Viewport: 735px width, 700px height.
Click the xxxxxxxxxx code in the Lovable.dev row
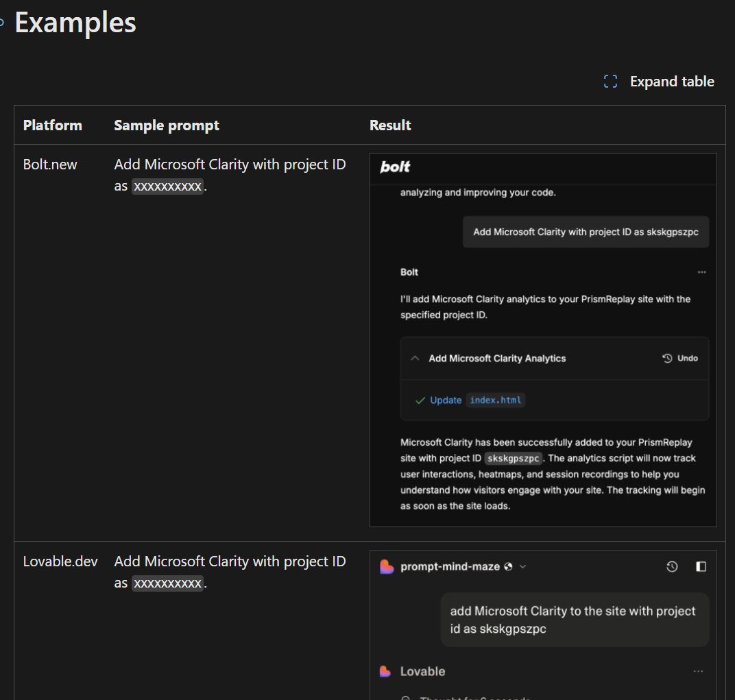[x=167, y=583]
